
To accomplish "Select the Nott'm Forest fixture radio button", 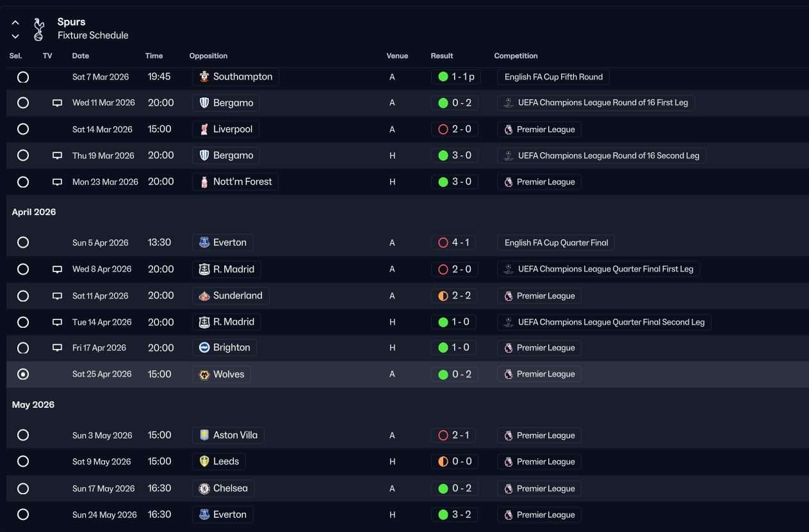I will 23,182.
